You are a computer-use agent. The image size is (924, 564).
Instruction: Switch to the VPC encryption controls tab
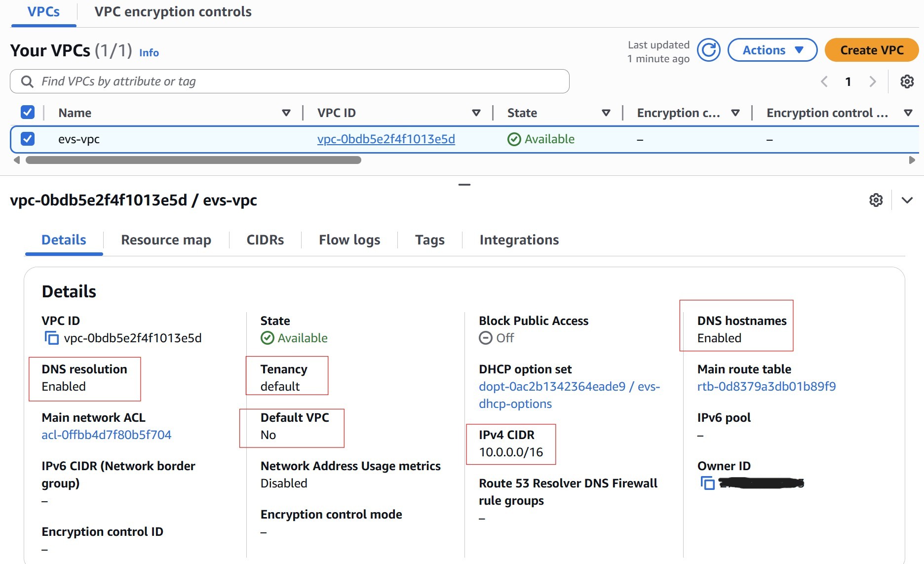172,11
